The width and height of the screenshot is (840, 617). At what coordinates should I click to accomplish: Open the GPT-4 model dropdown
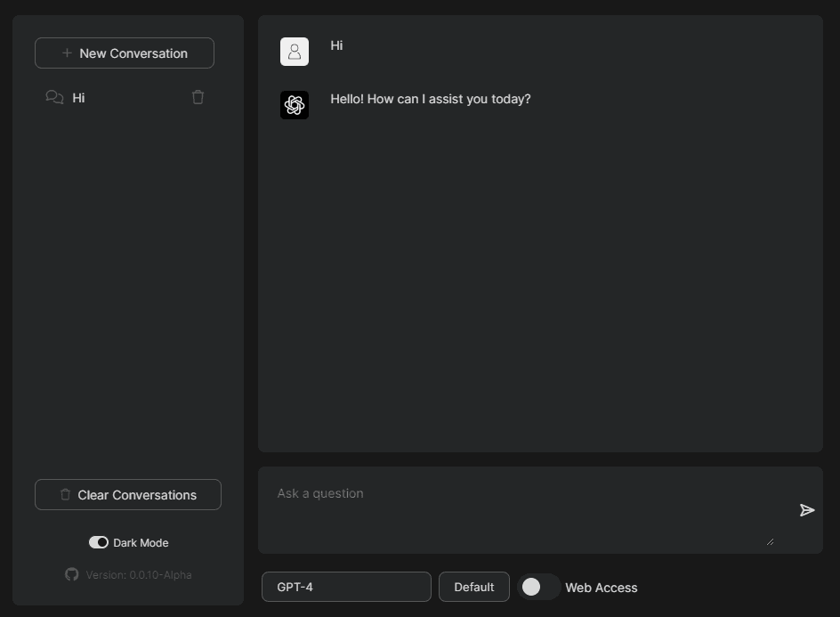point(346,587)
